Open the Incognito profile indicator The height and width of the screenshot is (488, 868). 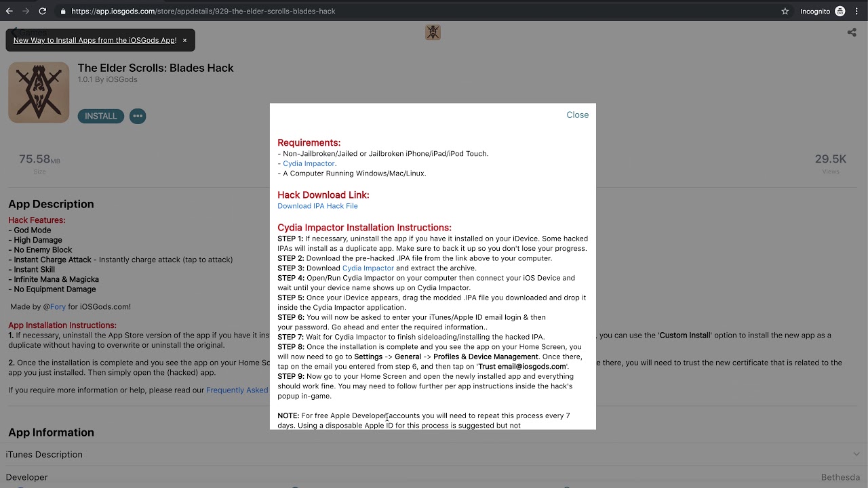[x=822, y=11]
